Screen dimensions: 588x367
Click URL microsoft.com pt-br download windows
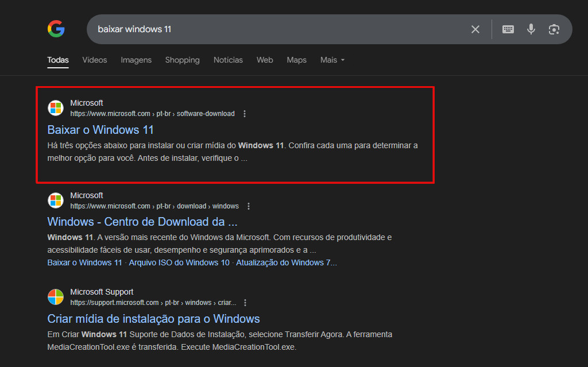[154, 206]
